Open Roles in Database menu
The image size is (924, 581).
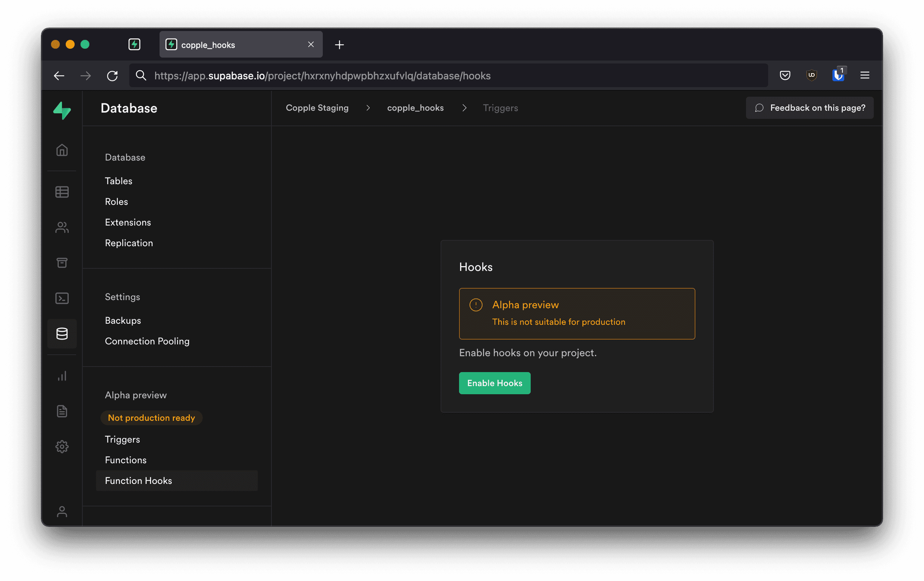[116, 201]
